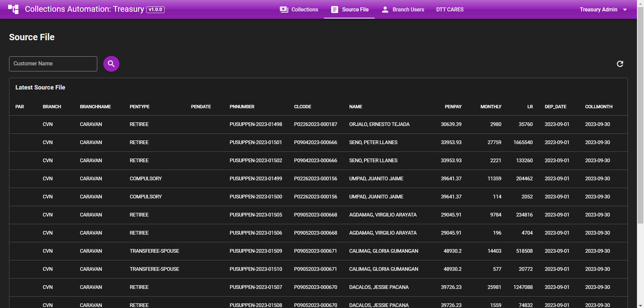Click the MONTHLY value 196
This screenshot has width=644, height=308.
pyautogui.click(x=497, y=233)
